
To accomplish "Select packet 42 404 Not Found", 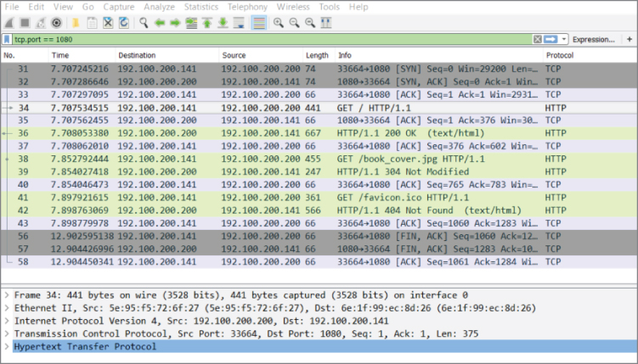I will tap(319, 210).
